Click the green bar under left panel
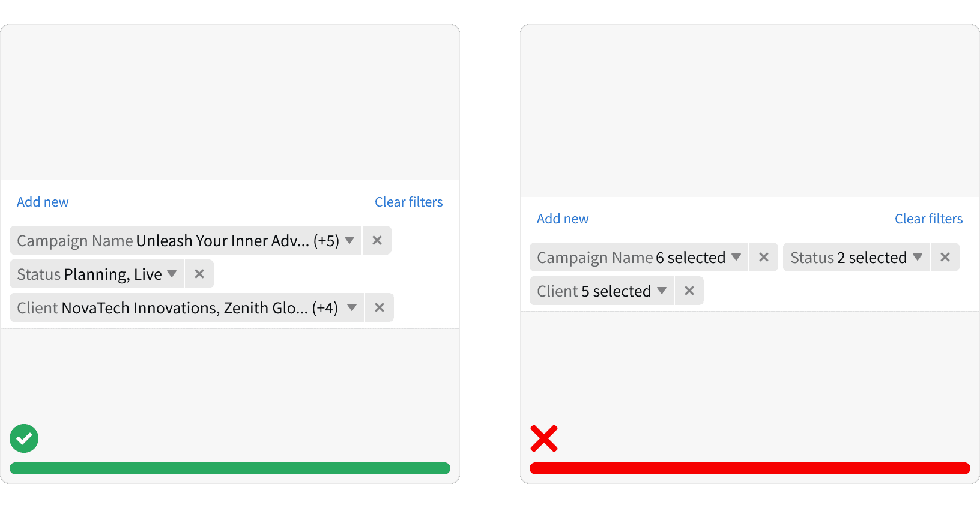 tap(230, 468)
